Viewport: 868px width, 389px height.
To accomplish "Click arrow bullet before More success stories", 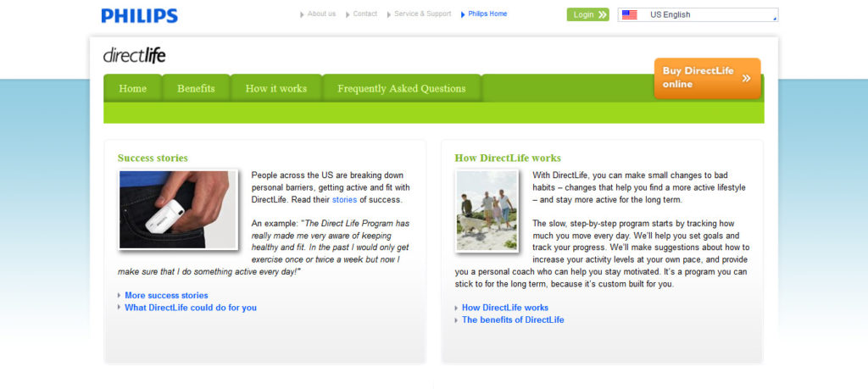I will pos(120,296).
